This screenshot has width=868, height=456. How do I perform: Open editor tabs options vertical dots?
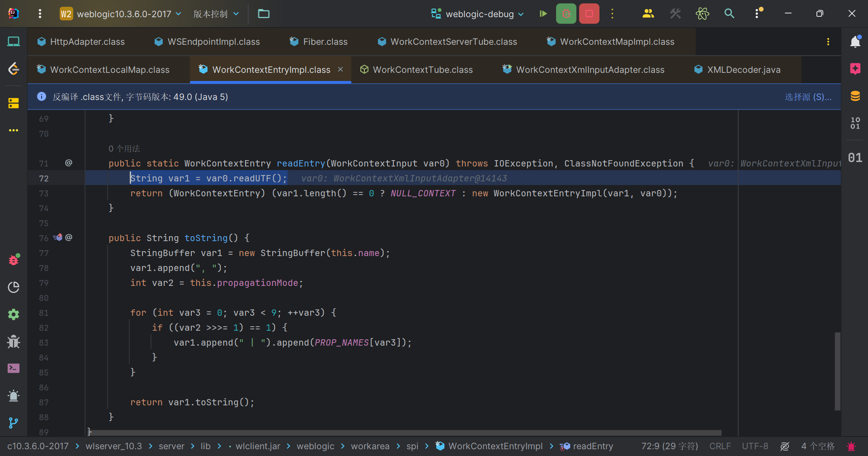pos(828,42)
